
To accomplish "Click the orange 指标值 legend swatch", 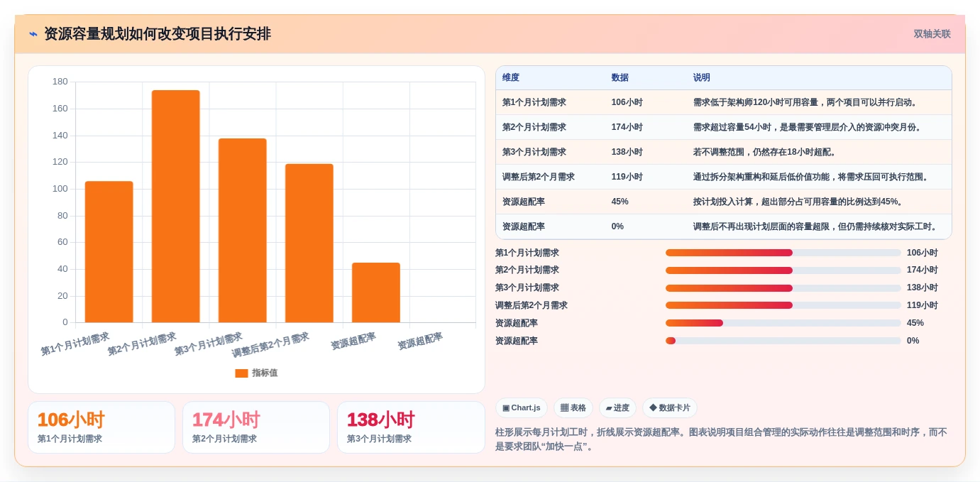I will (x=241, y=373).
